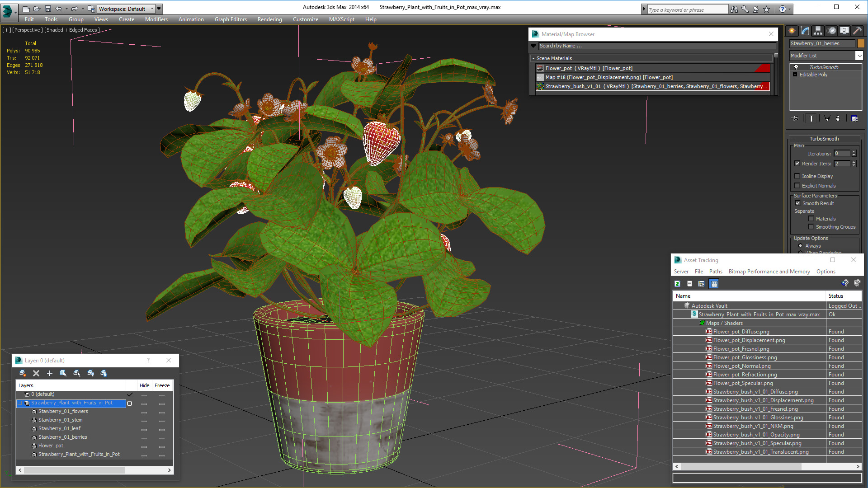Open the Rendering menu

pyautogui.click(x=269, y=19)
